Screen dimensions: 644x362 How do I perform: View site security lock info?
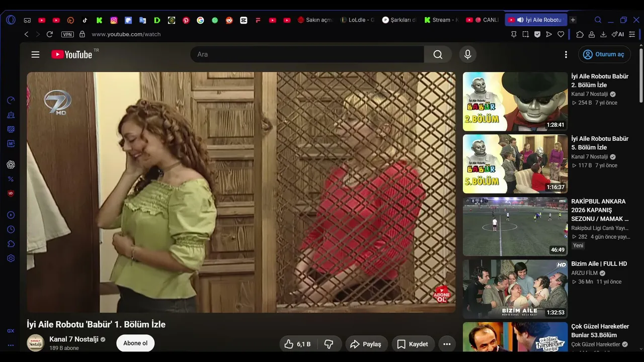pyautogui.click(x=82, y=34)
